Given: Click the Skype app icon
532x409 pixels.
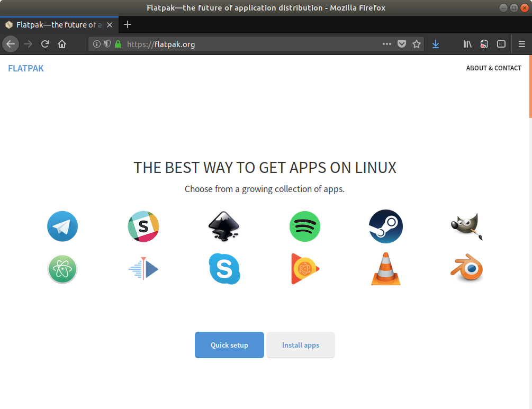Looking at the screenshot, I should pos(224,269).
